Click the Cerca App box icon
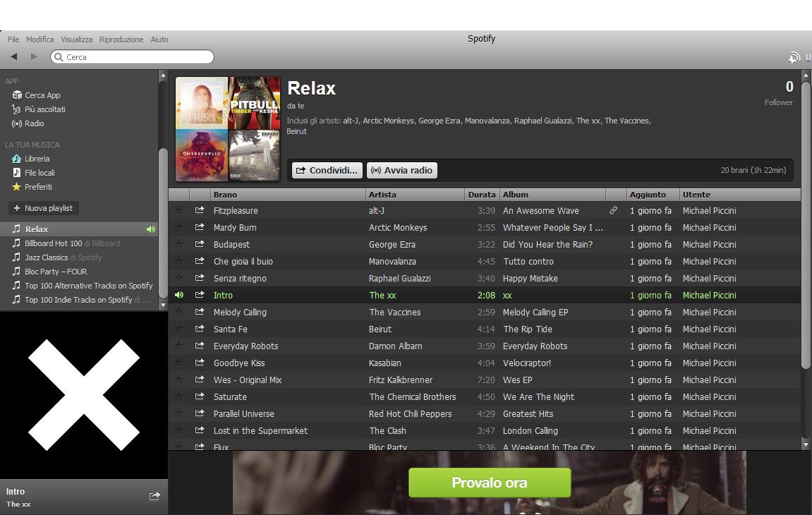Image resolution: width=812 pixels, height=515 pixels. pos(16,95)
